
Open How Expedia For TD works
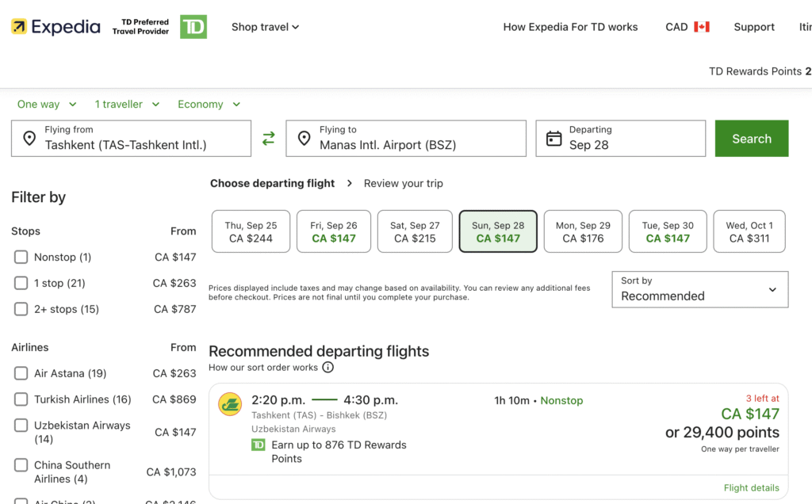570,27
